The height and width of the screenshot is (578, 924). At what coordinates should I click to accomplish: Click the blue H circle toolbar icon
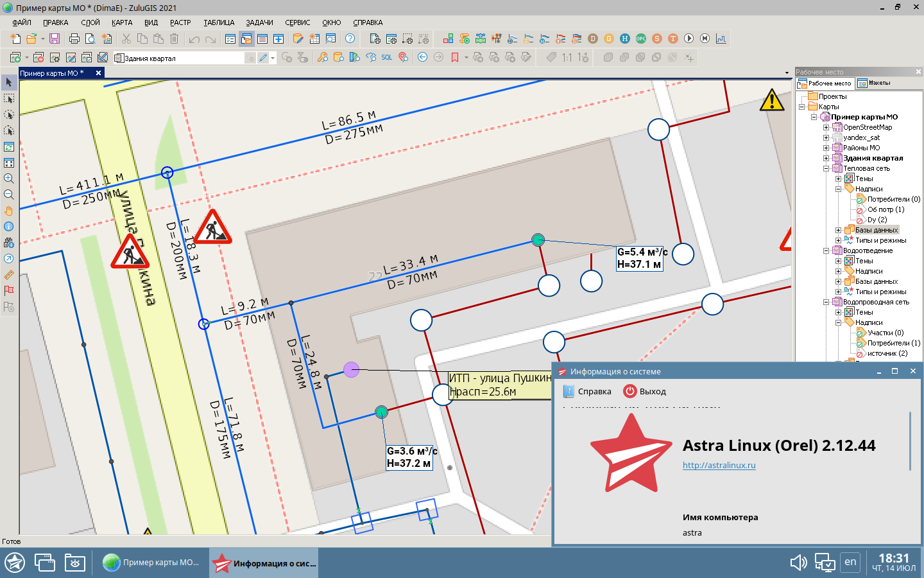pyautogui.click(x=624, y=39)
